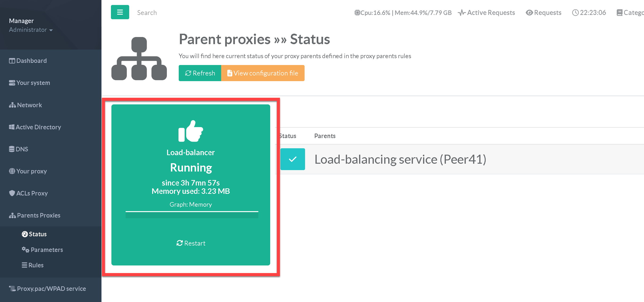
Task: Click the CPU and memory usage indicator
Action: tap(403, 13)
